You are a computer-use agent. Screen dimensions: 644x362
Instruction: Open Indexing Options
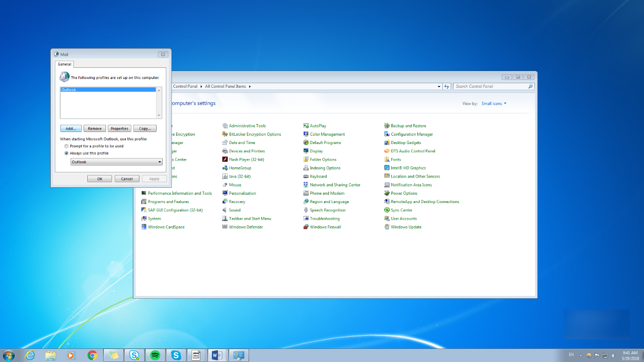pos(322,168)
